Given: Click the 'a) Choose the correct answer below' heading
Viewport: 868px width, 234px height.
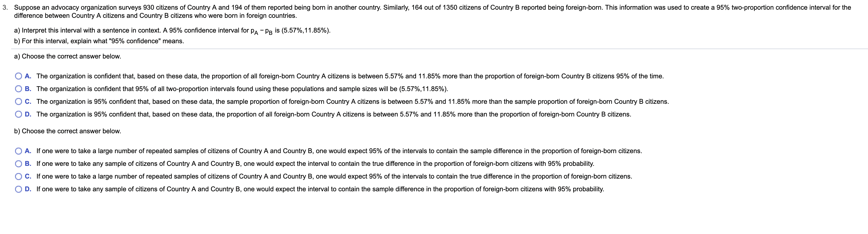Looking at the screenshot, I should 67,56.
